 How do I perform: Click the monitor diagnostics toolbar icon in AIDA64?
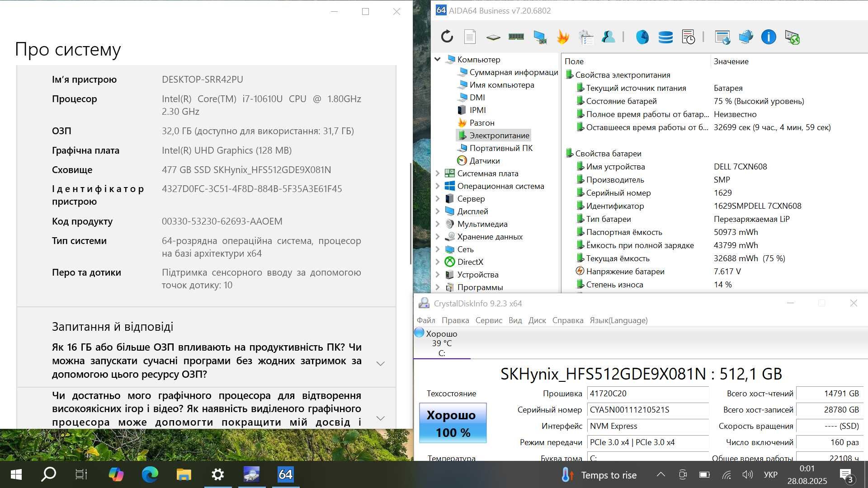[539, 37]
